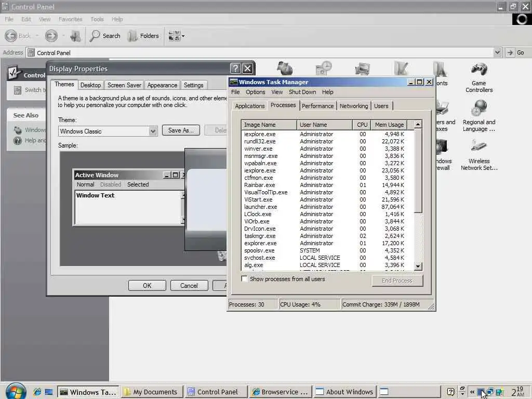Screen dimensions: 532x399
Task: Sort processes by Mem Usage column
Action: tap(389, 125)
